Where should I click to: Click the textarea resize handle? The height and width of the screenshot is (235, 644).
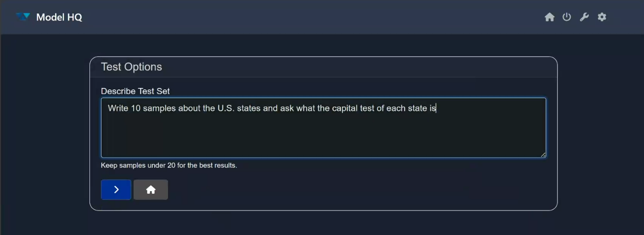543,155
